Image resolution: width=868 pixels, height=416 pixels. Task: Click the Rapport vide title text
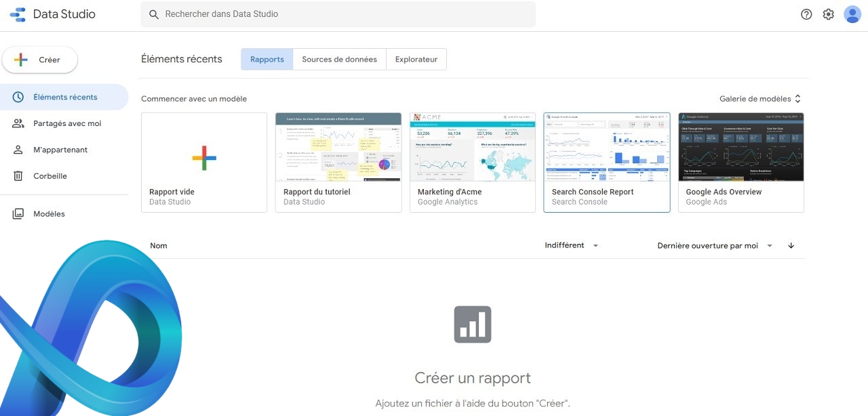[x=172, y=192]
